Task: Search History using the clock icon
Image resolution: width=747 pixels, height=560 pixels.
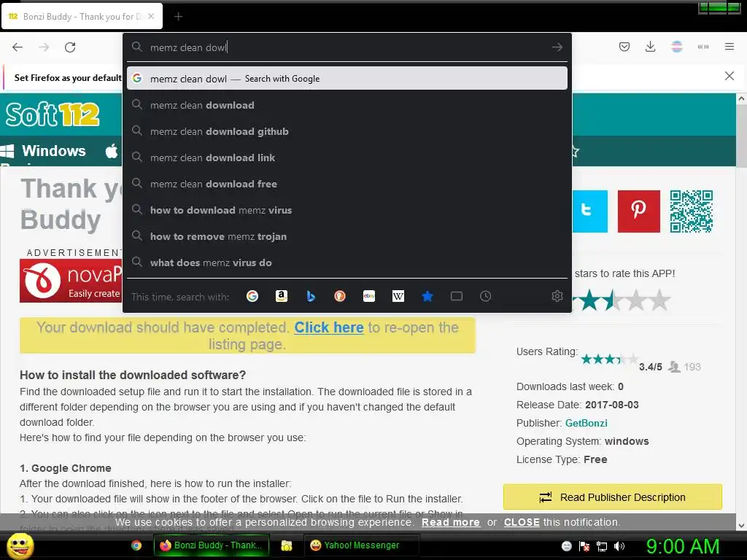Action: [x=485, y=296]
